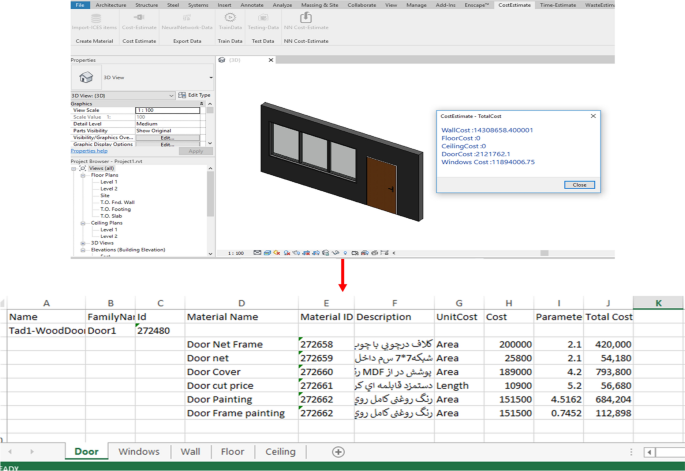Image resolution: width=685 pixels, height=471 pixels.
Task: Click the 3D View house type thumbnail
Action: coord(86,77)
